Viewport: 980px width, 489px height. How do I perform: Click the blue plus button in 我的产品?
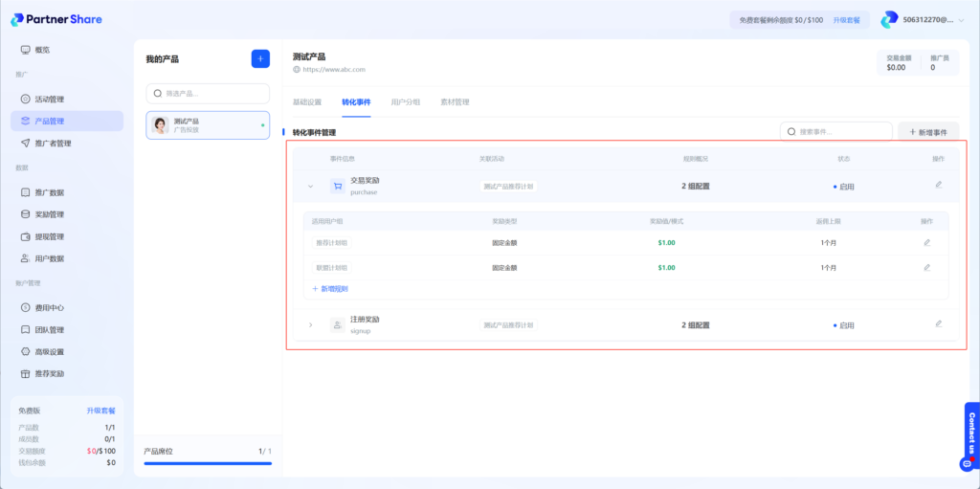(x=260, y=59)
